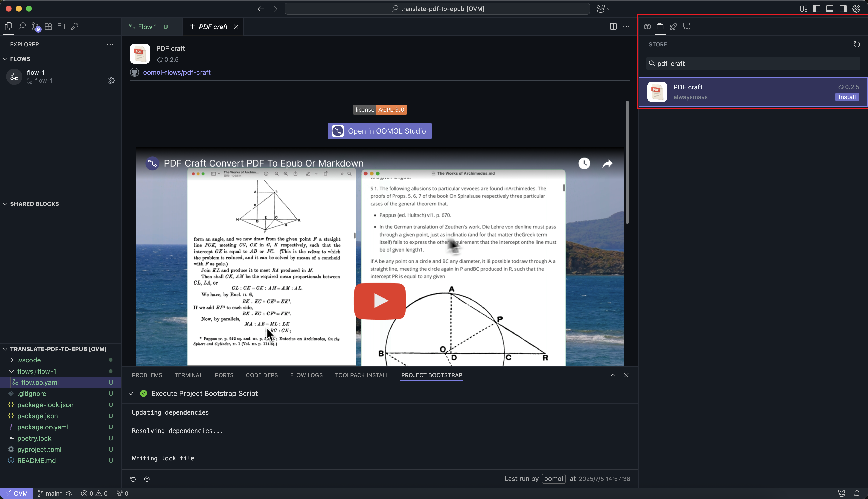Toggle the bottom panel layout button
The height and width of the screenshot is (499, 868).
(x=830, y=9)
